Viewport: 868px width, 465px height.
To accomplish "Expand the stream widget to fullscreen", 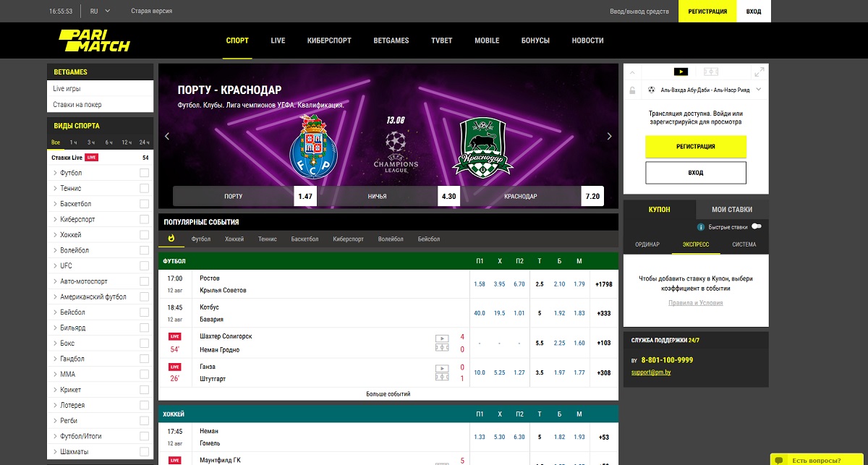I will coord(759,72).
